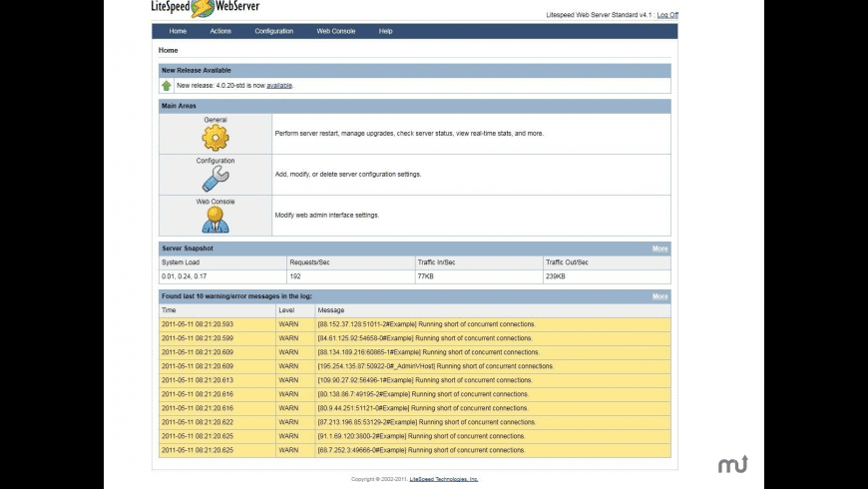The image size is (868, 489).
Task: Click the Time column header in log
Action: pos(169,310)
